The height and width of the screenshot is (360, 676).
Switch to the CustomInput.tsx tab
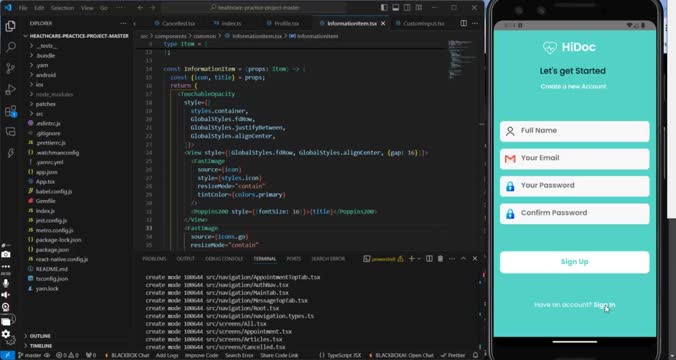(420, 23)
